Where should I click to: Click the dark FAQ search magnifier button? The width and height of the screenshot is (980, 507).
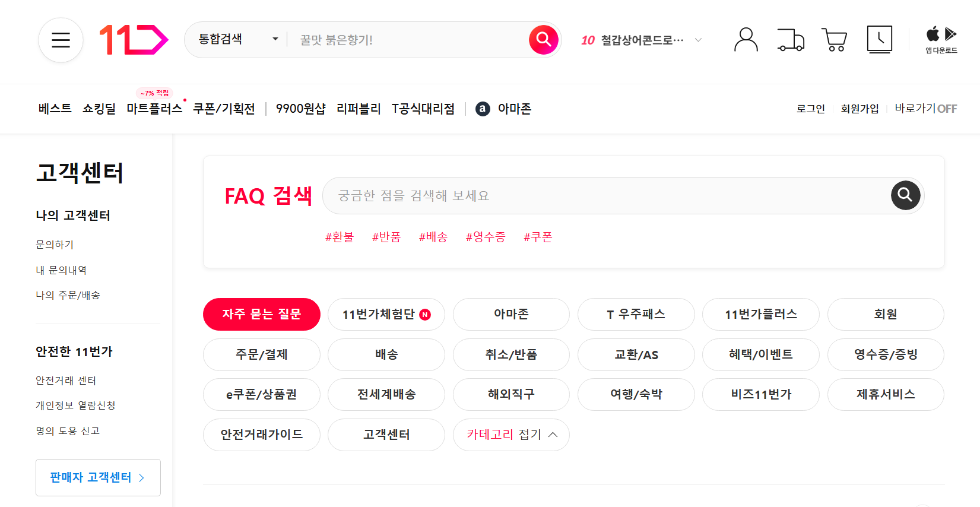coord(905,195)
